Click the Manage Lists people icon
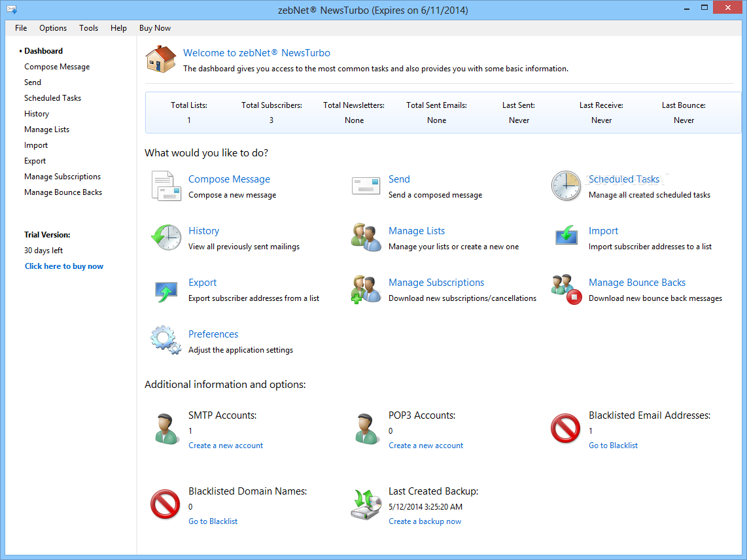Viewport: 747px width, 560px height. click(366, 237)
